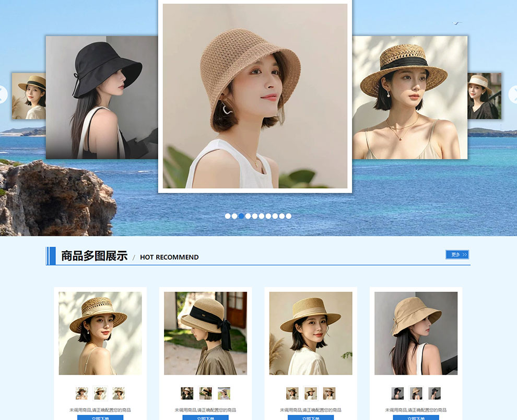Click the next slide arrow on carousel

pos(513,95)
